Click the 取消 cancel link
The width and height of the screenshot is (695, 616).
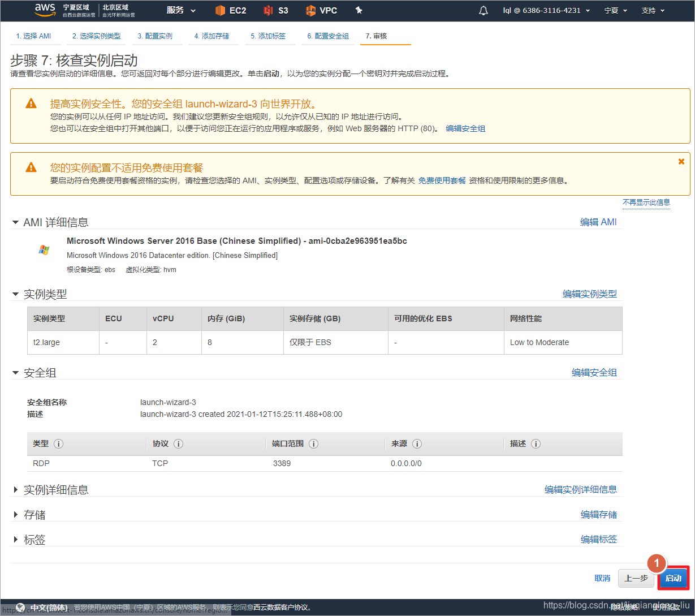pyautogui.click(x=602, y=578)
